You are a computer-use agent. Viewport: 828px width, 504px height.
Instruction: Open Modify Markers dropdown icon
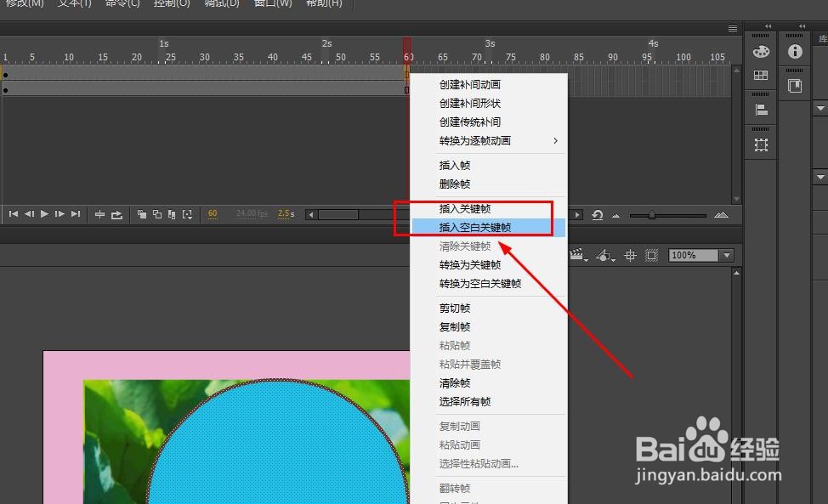tap(187, 213)
